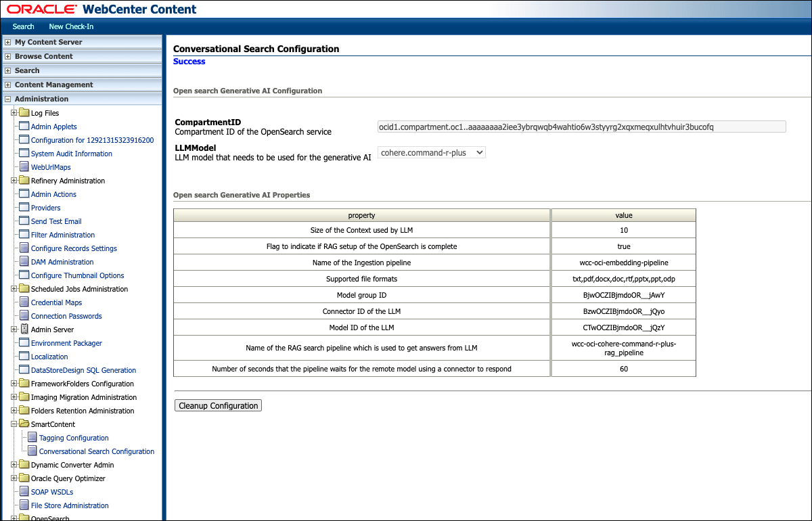Click the FrameworkFolders Configuration folder icon
Image resolution: width=812 pixels, height=521 pixels.
[24, 384]
